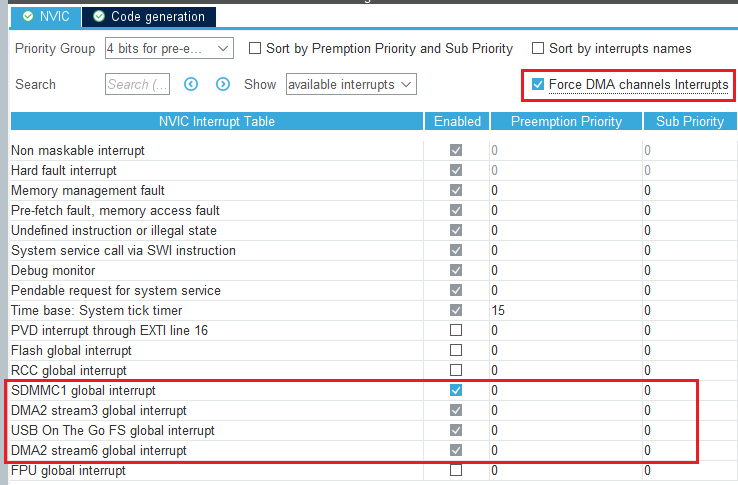The image size is (738, 485).
Task: Enable the FPU global interrupt checkbox
Action: coord(456,470)
